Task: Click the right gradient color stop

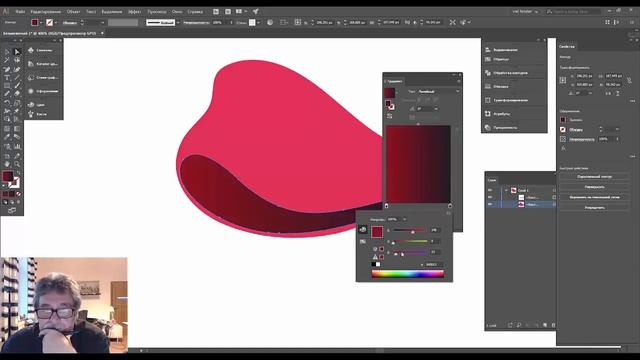Action: [450, 206]
